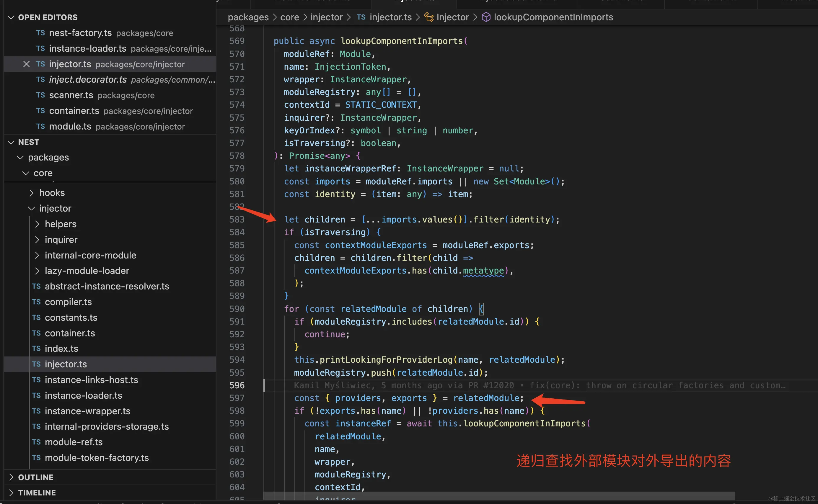
Task: Place cursor on 'metatype' in line 587
Action: (483, 271)
